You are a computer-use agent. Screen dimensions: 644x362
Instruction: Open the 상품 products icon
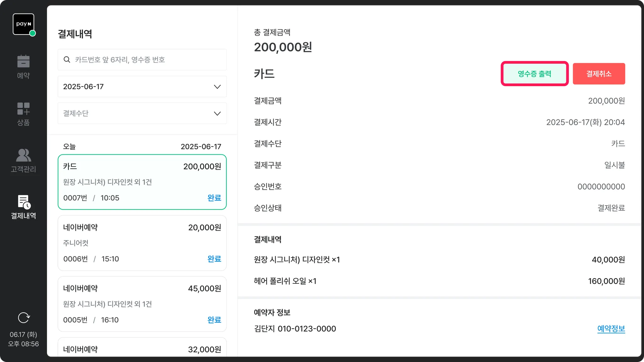click(x=23, y=109)
